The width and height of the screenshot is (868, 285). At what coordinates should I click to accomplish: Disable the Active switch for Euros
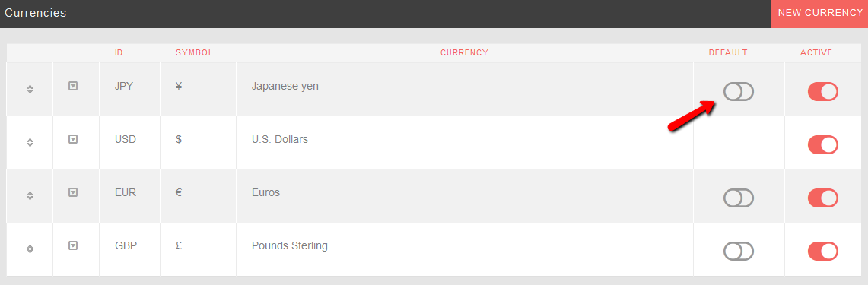[x=822, y=198]
